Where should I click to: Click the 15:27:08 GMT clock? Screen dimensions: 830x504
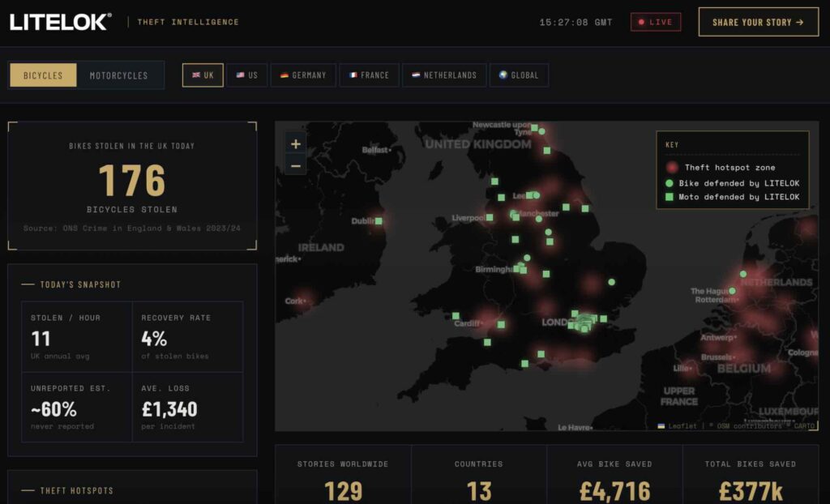(x=576, y=22)
